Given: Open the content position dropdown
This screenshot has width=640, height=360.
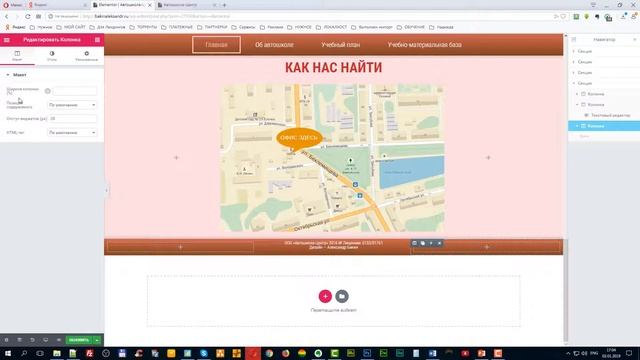Looking at the screenshot, I should (x=72, y=105).
